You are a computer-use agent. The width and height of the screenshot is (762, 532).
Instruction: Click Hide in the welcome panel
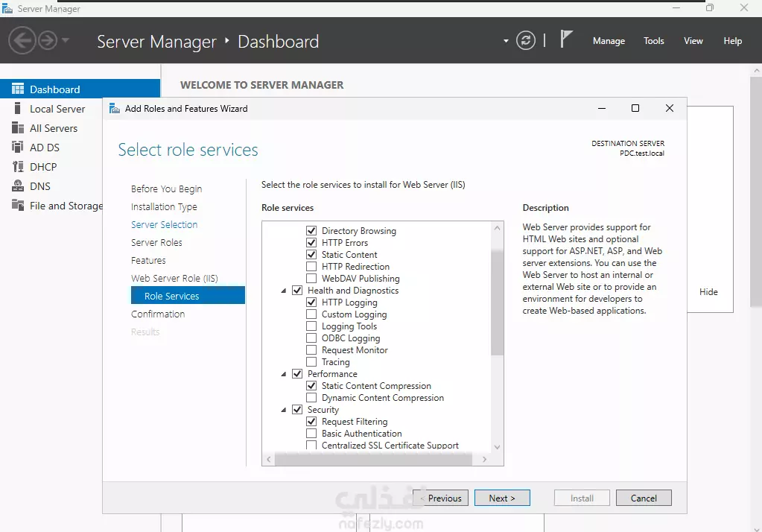click(708, 292)
